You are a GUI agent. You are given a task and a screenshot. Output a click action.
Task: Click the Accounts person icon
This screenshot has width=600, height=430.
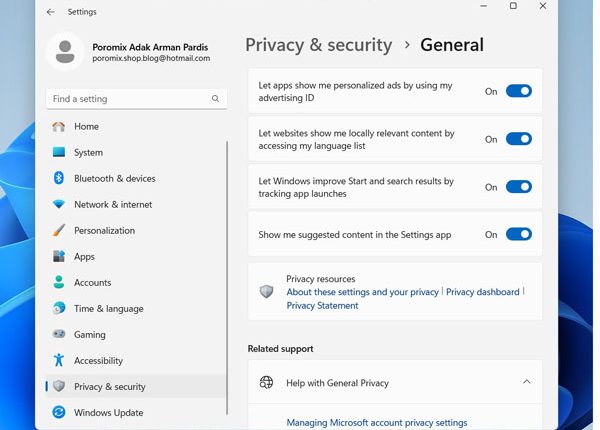click(x=59, y=282)
